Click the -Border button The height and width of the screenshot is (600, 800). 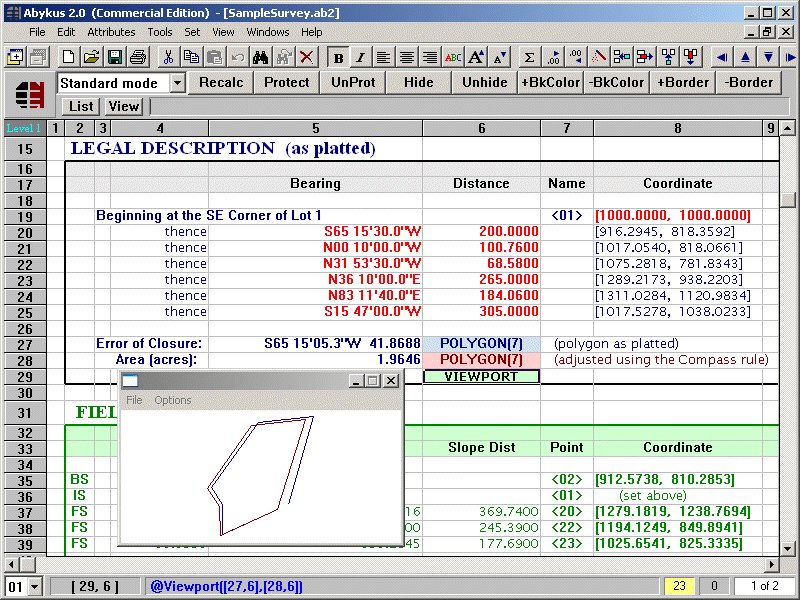(x=748, y=83)
